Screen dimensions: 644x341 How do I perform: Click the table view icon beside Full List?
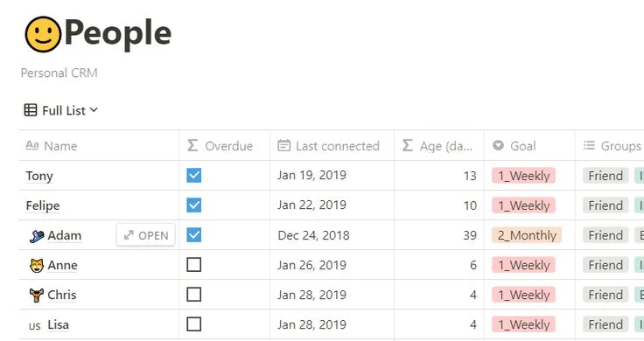31,110
